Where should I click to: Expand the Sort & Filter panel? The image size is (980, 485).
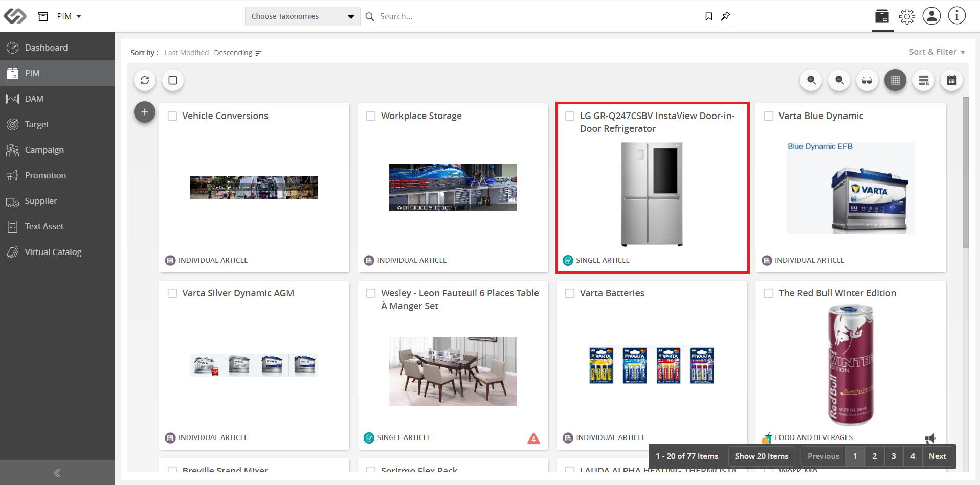tap(937, 52)
